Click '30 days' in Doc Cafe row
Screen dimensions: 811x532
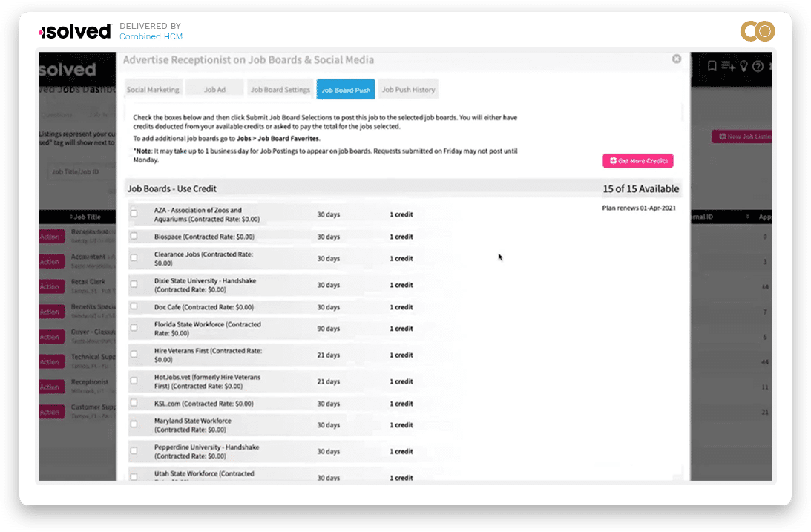pyautogui.click(x=329, y=307)
